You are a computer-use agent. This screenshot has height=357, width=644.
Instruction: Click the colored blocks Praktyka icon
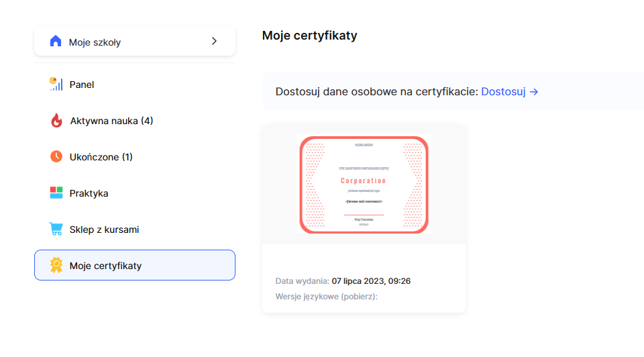(56, 193)
